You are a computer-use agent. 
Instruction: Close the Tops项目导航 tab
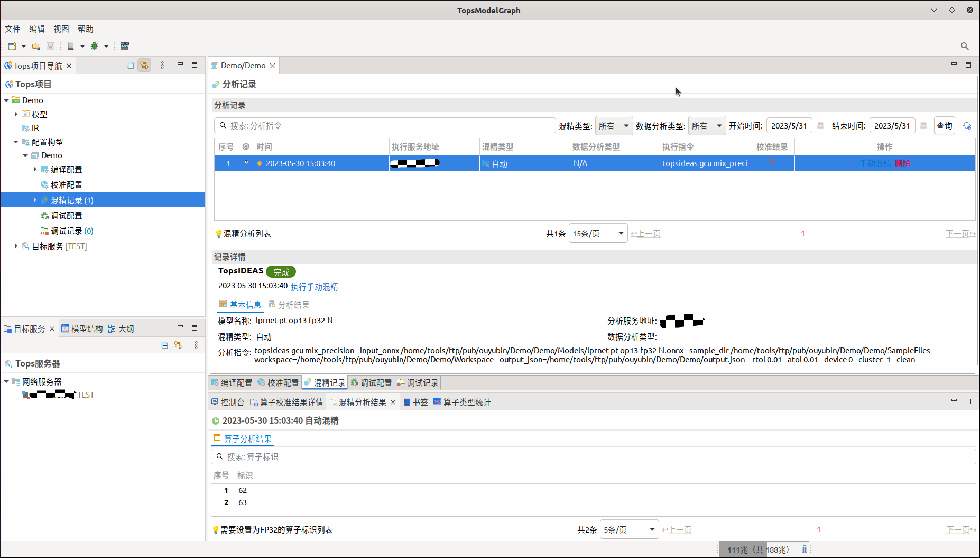coord(69,66)
